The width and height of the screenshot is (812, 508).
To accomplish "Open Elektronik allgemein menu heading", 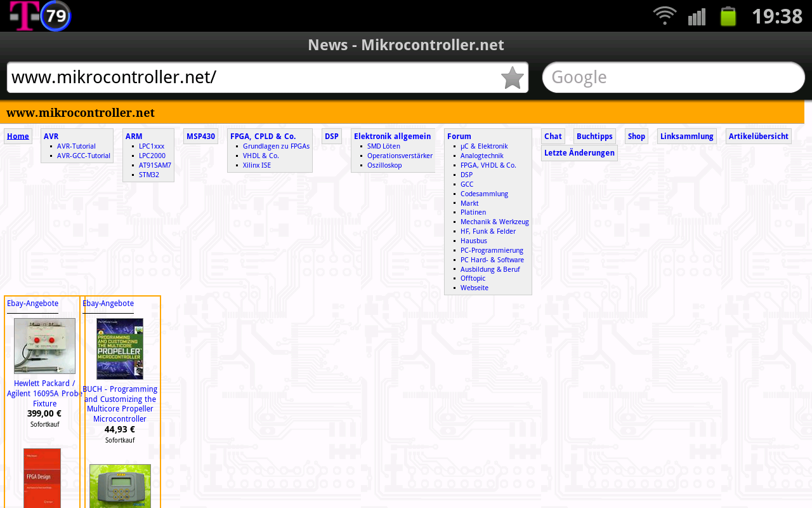I will pos(392,136).
